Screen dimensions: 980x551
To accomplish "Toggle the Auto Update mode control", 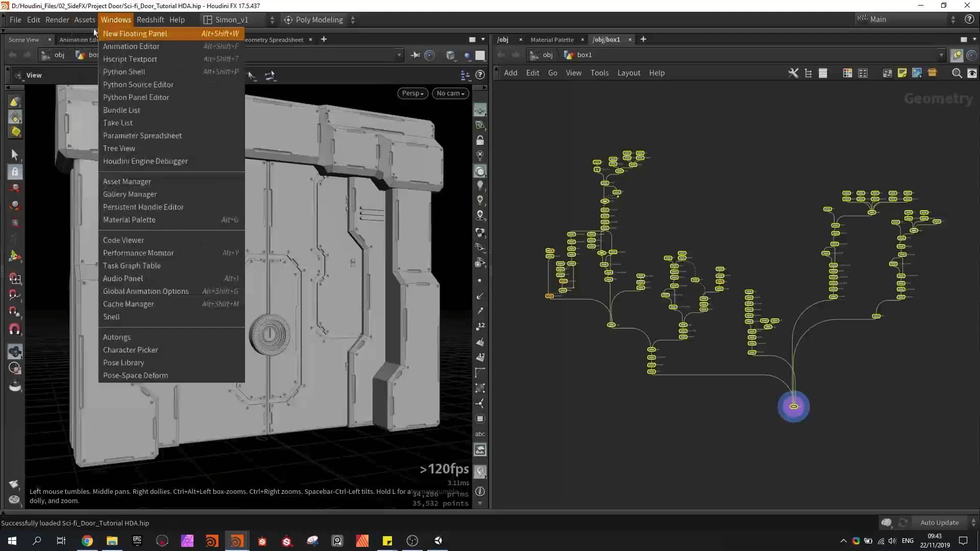I will click(939, 522).
